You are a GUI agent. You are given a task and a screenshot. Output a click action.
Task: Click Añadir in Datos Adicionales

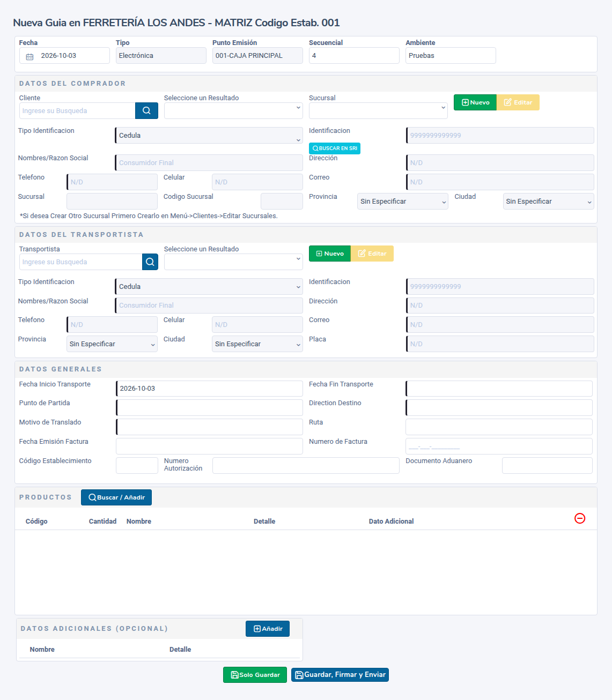(268, 629)
